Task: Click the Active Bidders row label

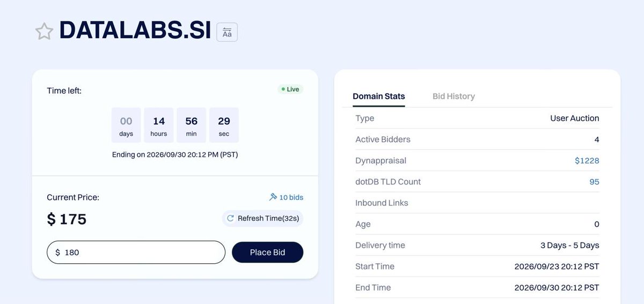Action: pos(383,139)
